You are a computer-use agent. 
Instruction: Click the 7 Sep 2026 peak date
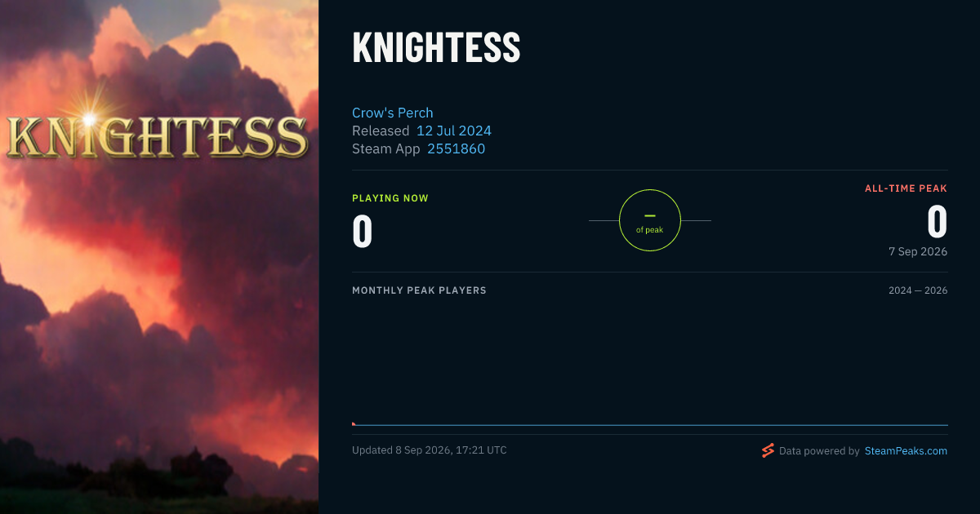918,251
